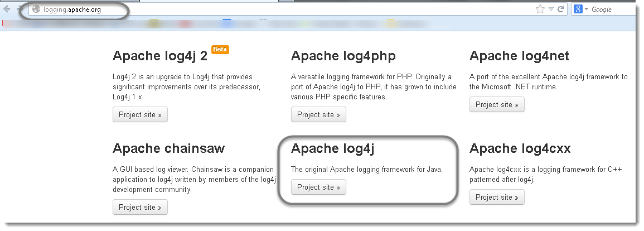Click the Apache log4cxx heading
Screen dimensions: 644x231
click(x=520, y=149)
